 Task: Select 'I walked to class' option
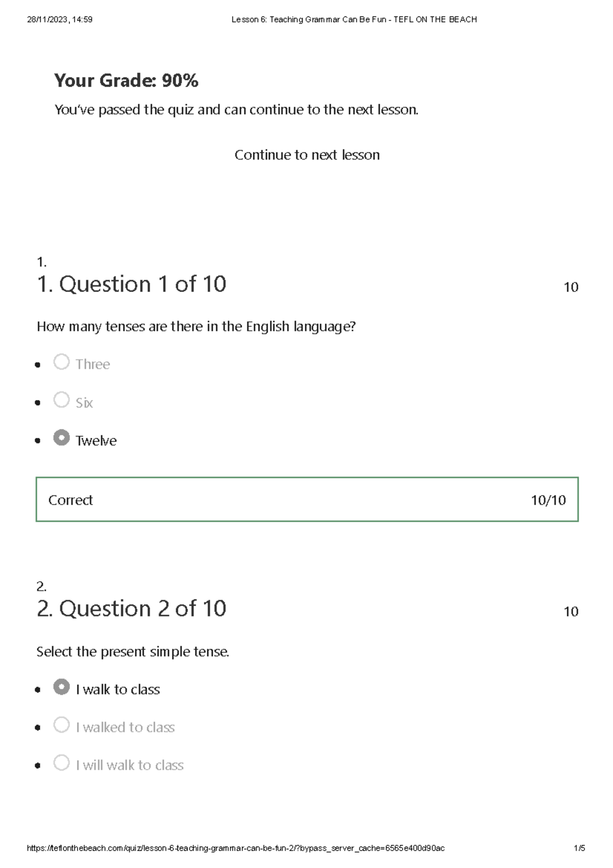pyautogui.click(x=62, y=725)
